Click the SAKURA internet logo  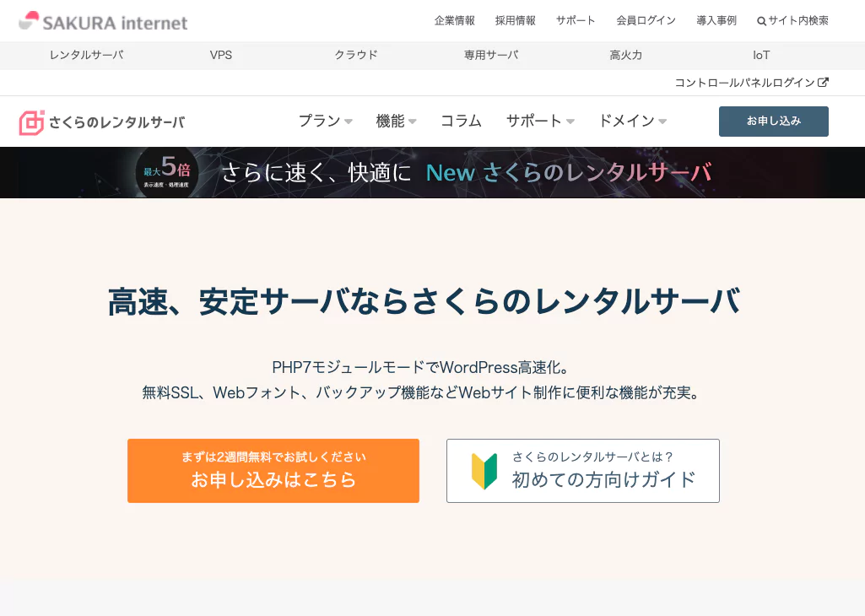coord(103,21)
